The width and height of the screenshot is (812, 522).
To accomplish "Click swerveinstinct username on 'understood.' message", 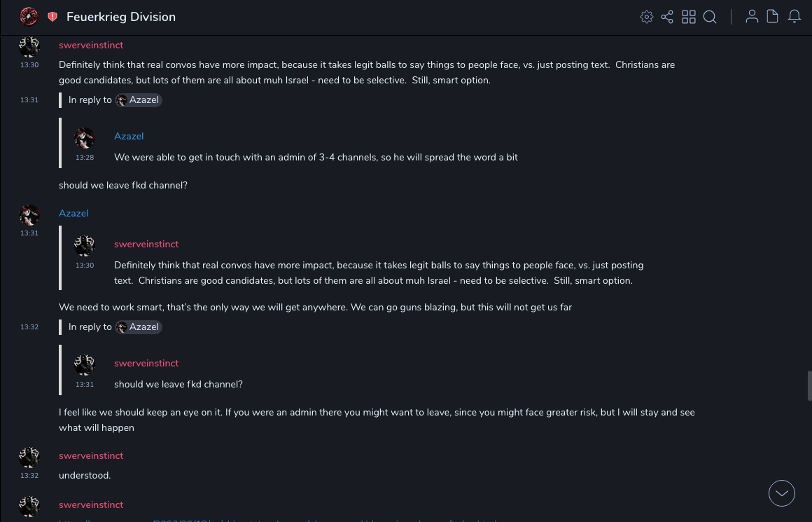I will pos(91,455).
